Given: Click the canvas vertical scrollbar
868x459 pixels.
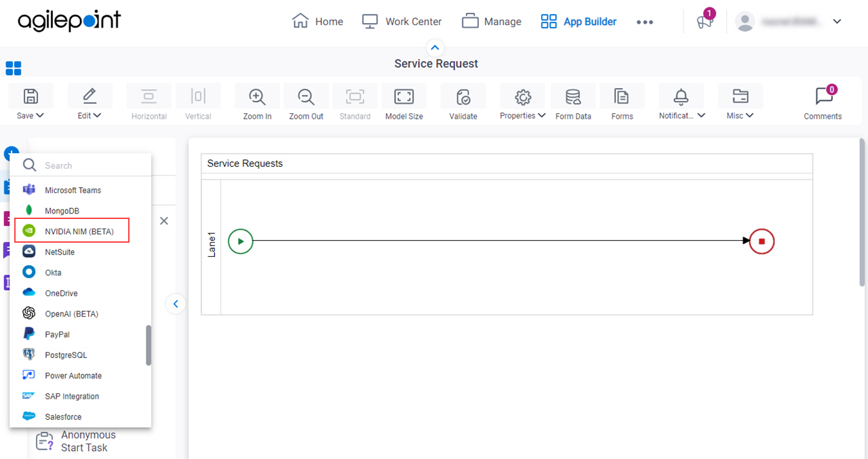Looking at the screenshot, I should click(x=862, y=212).
